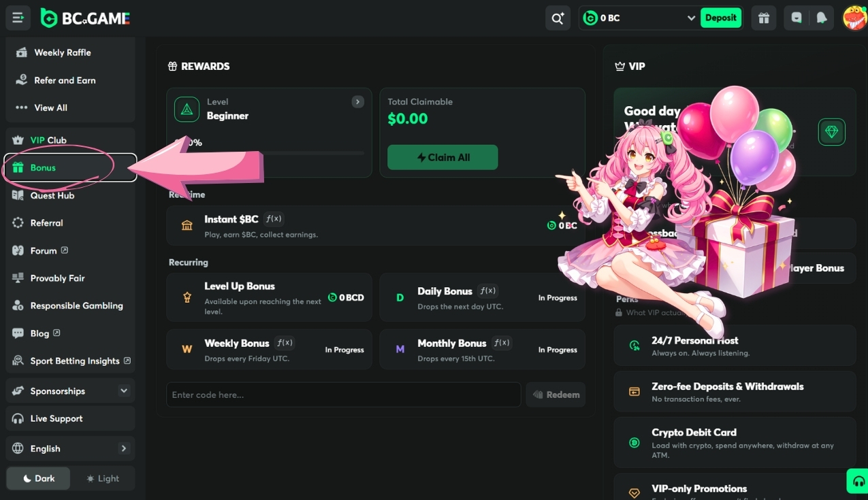868x500 pixels.
Task: Click the $0.00 Total Claimable amount
Action: pos(408,119)
